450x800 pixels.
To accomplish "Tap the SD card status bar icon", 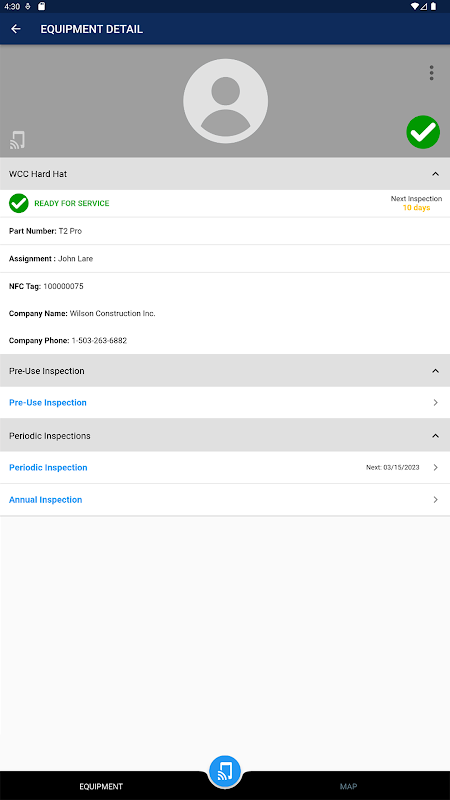I will [41, 6].
